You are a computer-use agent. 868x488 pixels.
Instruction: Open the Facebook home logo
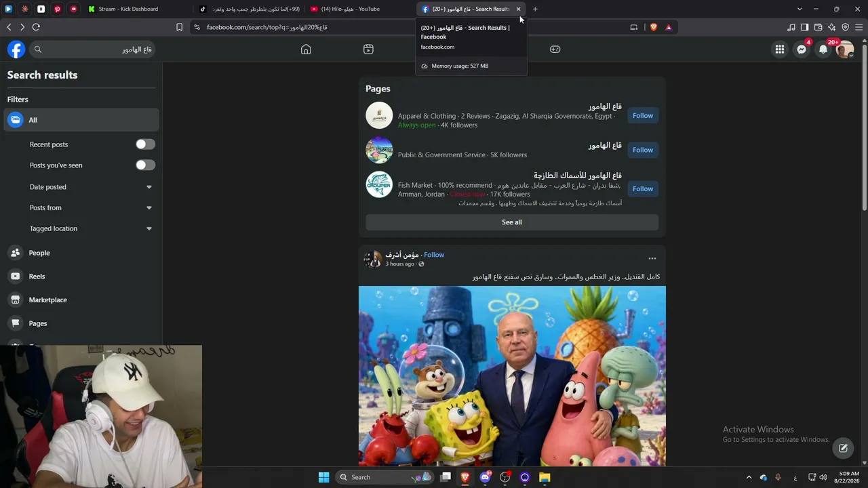[x=16, y=49]
